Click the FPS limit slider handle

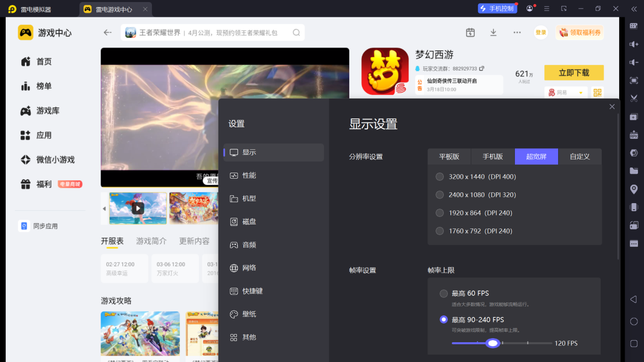coord(493,343)
